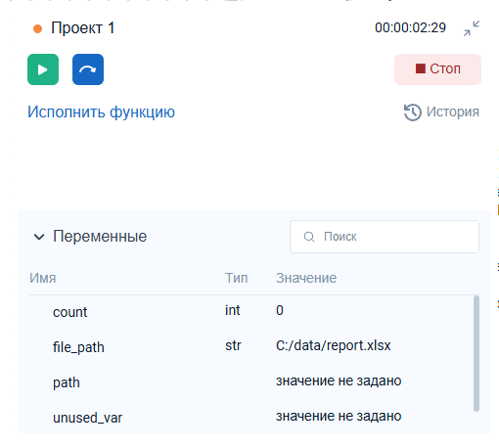
Task: Click the Значение column header
Action: coord(306,278)
